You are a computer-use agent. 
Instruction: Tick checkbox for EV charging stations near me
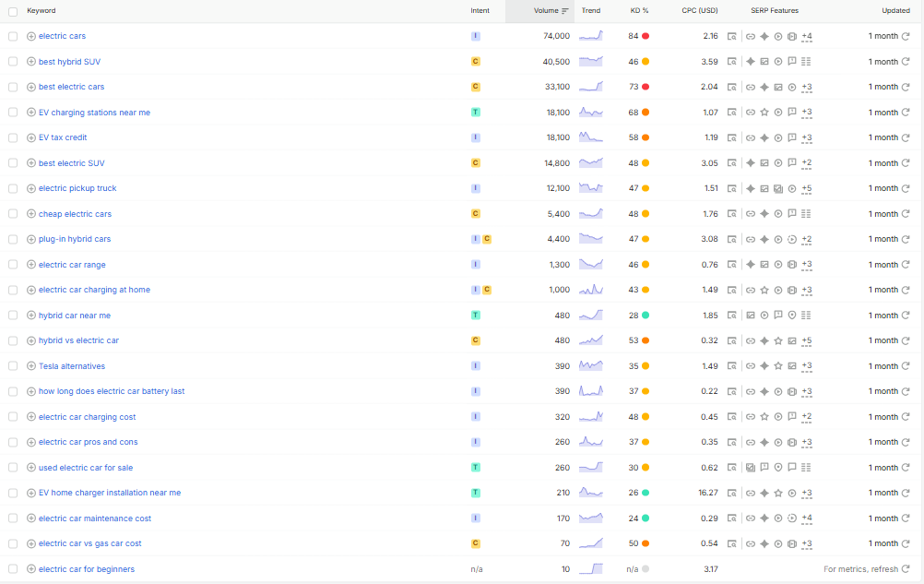click(x=13, y=112)
